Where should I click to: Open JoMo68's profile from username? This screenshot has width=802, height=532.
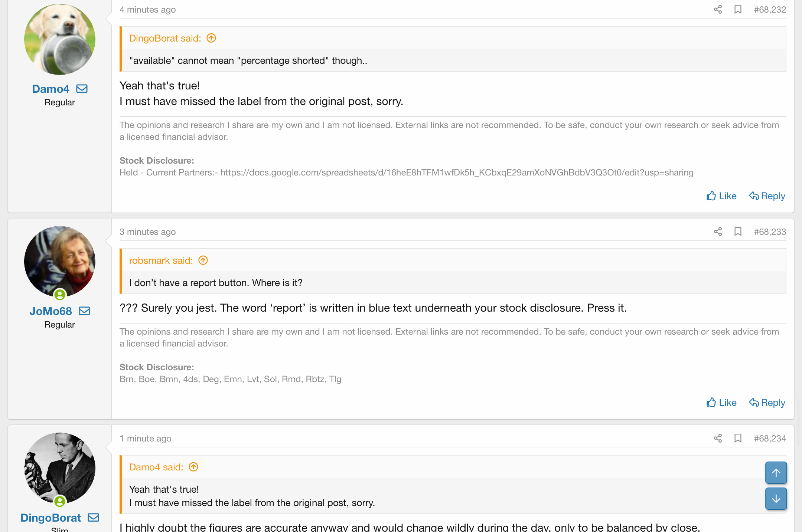(x=50, y=311)
